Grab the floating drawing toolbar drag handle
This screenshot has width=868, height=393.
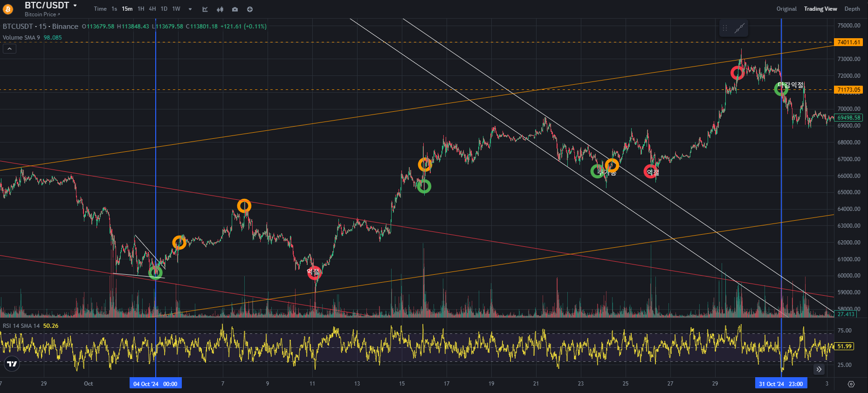point(725,28)
